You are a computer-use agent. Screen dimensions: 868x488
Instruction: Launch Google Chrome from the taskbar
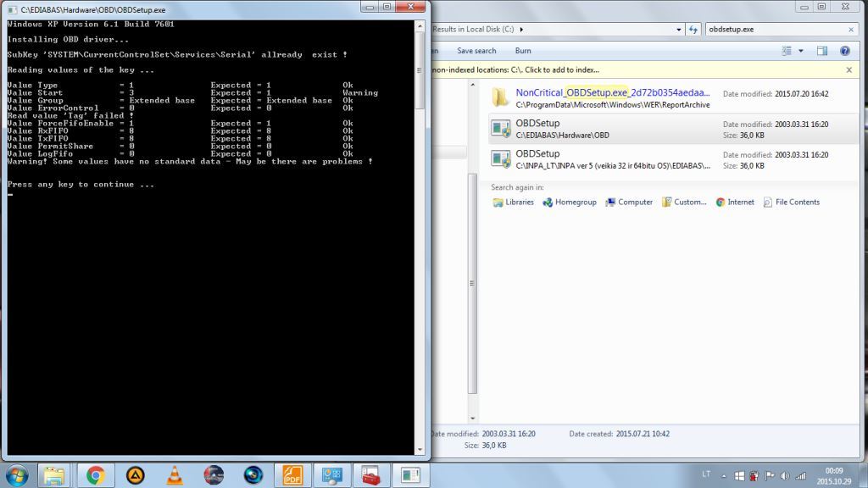95,474
